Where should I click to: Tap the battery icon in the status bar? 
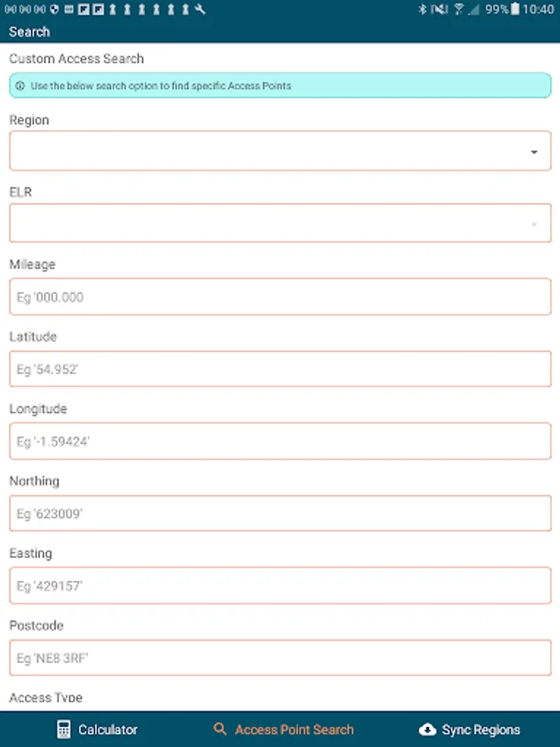[516, 10]
